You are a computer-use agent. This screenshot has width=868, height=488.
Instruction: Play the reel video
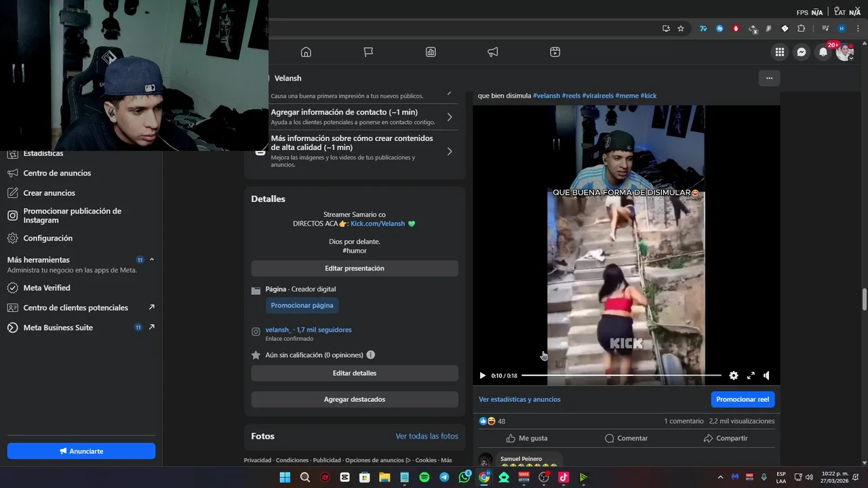point(483,375)
